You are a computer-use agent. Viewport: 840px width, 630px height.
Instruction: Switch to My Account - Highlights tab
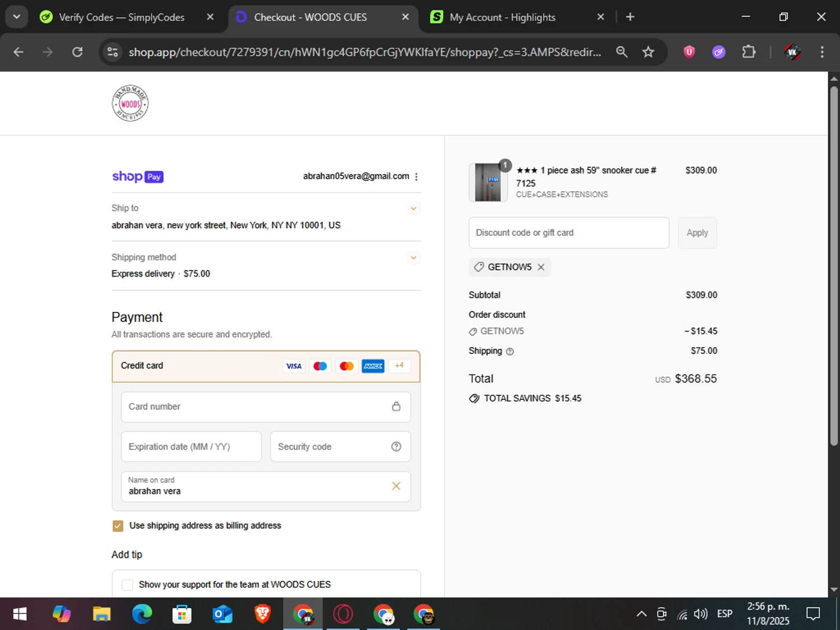coord(502,17)
